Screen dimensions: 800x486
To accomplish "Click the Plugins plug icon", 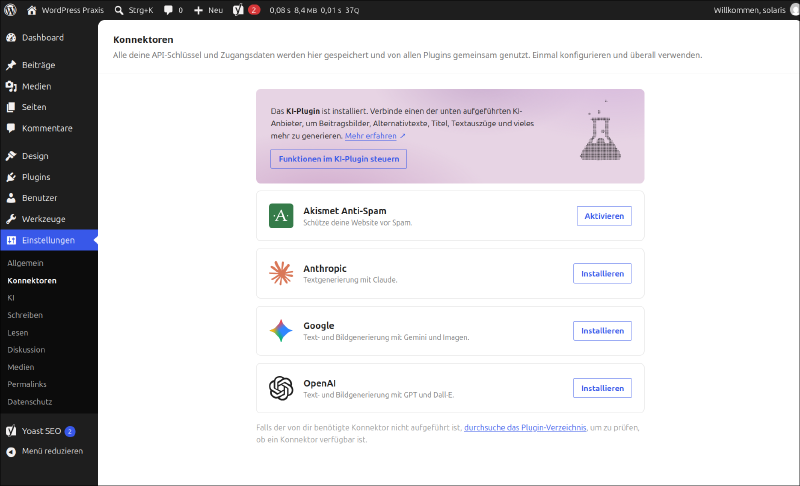I will (11, 176).
